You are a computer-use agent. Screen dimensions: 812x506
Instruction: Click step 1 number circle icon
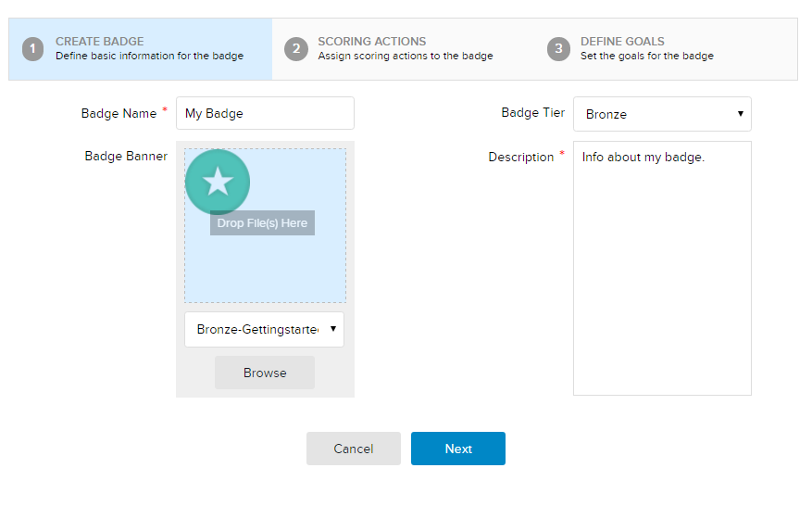(33, 49)
